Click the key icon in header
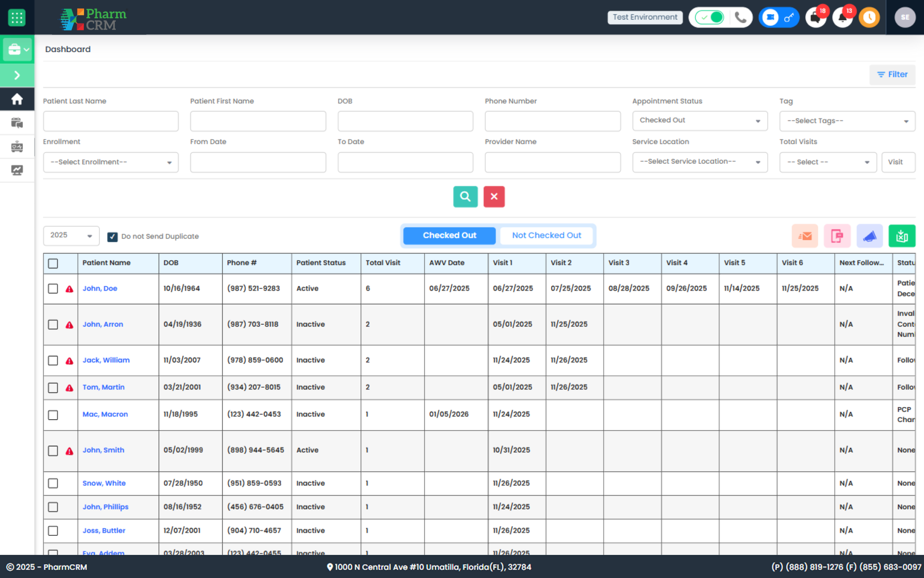924x578 pixels. coord(789,18)
